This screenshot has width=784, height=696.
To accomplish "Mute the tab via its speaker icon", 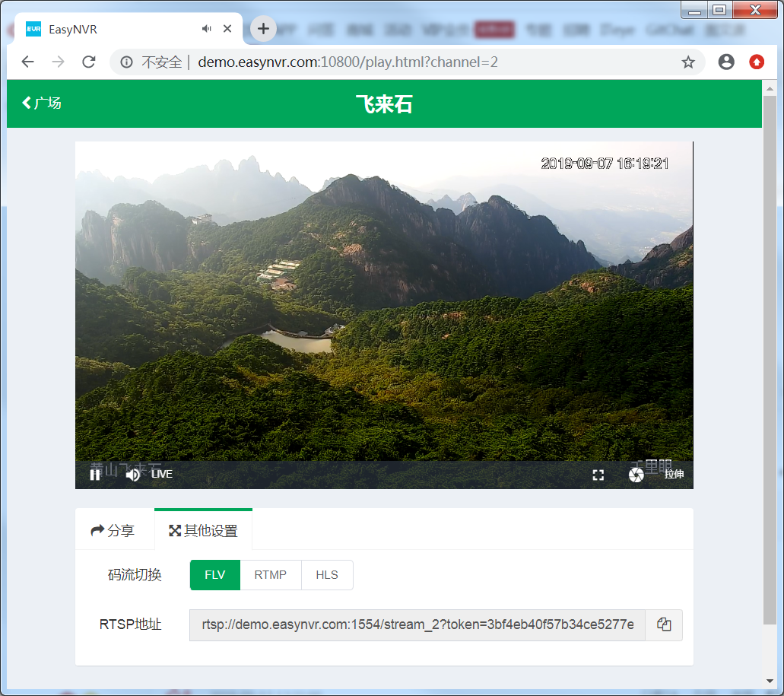I will click(x=206, y=29).
